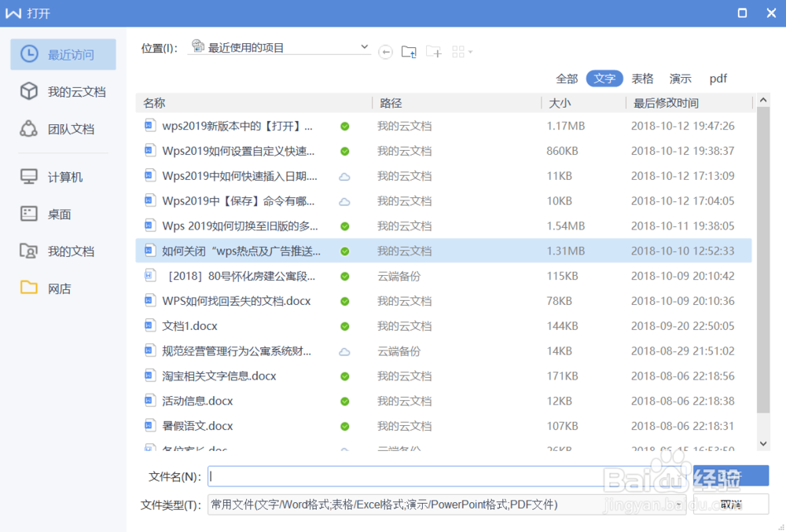Click green sync icon for 淘宝相关文字信息.docx

(x=345, y=376)
